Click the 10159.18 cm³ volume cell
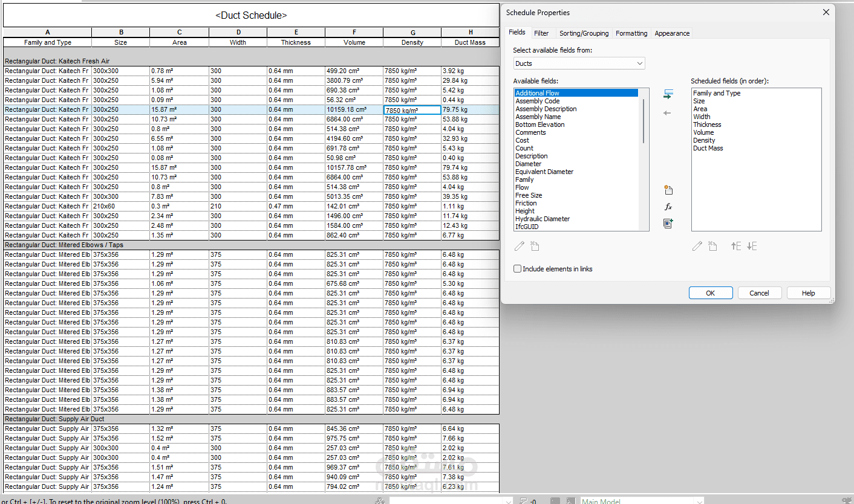The image size is (854, 504). 354,109
